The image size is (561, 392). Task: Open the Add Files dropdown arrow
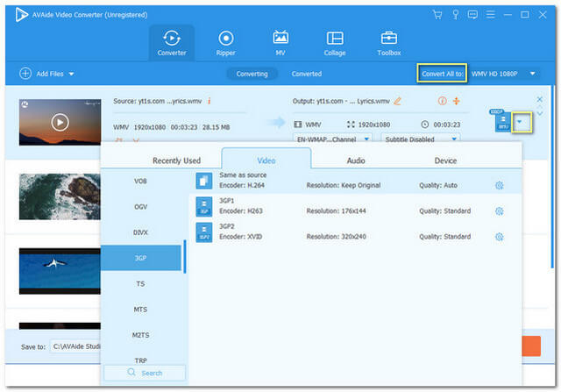click(71, 75)
